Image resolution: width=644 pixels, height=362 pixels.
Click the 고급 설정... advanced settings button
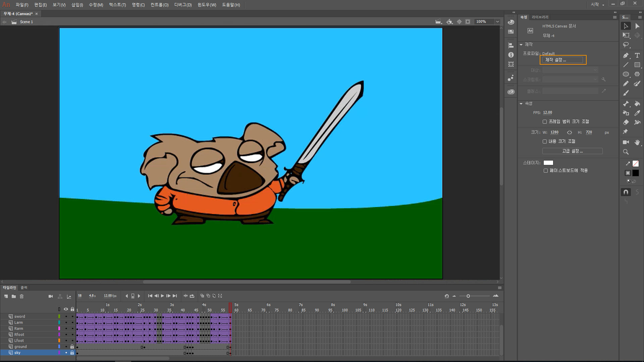(x=572, y=151)
